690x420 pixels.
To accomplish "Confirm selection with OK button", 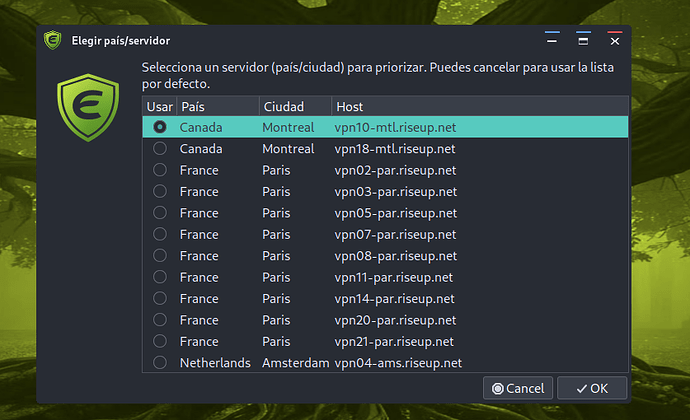I will click(x=592, y=388).
